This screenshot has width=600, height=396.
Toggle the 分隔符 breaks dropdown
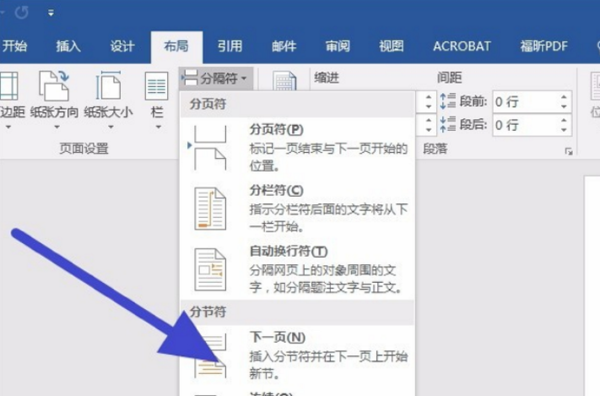point(216,78)
